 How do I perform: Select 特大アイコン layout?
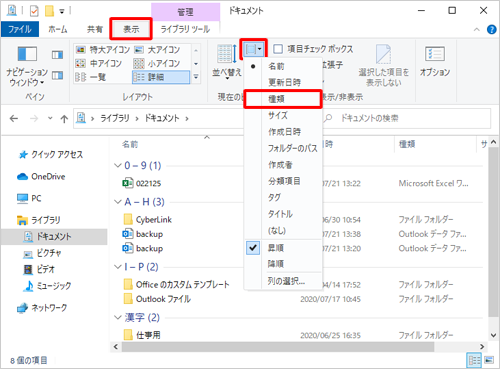click(103, 50)
